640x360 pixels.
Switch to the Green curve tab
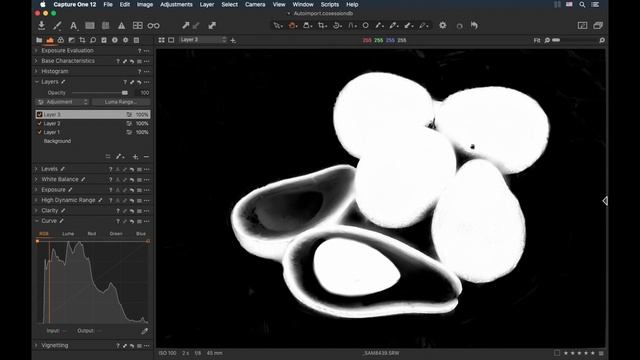click(116, 234)
